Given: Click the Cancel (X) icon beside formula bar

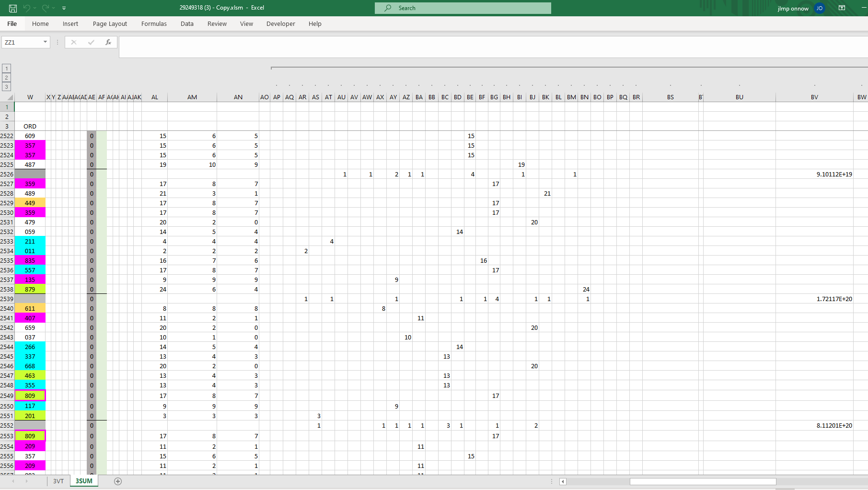Looking at the screenshot, I should click(73, 42).
